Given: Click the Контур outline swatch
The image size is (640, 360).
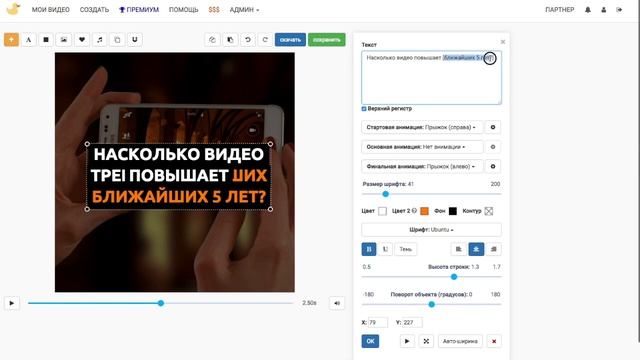Looking at the screenshot, I should click(x=489, y=211).
